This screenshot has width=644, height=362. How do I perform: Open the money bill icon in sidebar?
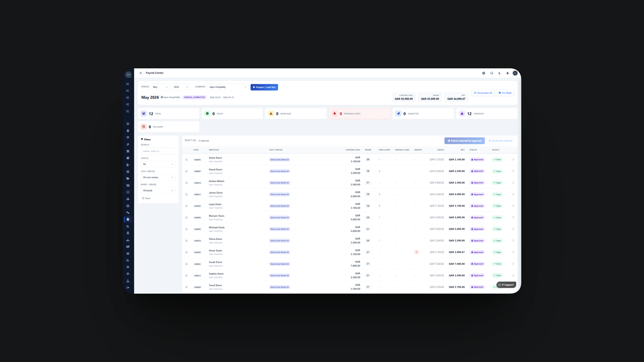click(x=128, y=247)
